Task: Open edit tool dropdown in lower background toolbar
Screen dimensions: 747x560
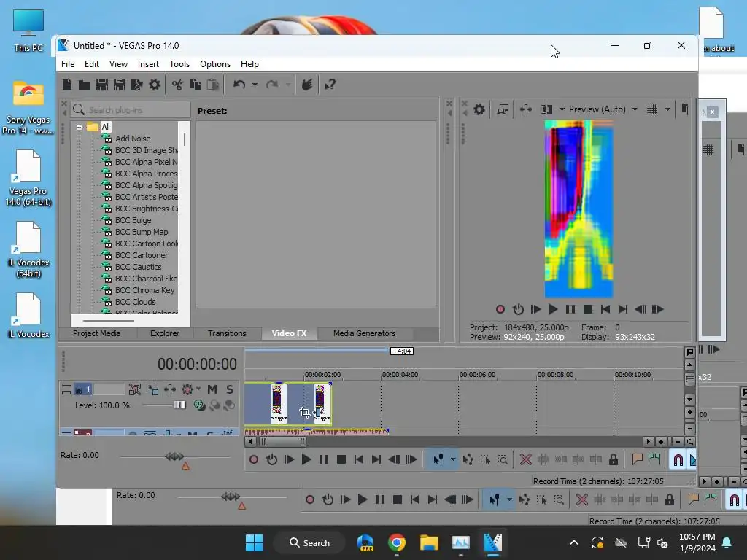Action: coord(509,499)
